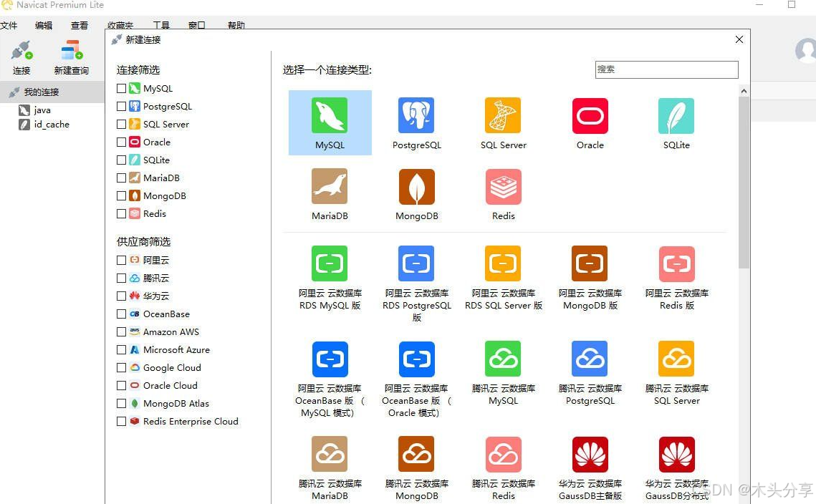The image size is (816, 504).
Task: Pick 腾讯云 云数据库 MySQL icon
Action: tap(503, 359)
